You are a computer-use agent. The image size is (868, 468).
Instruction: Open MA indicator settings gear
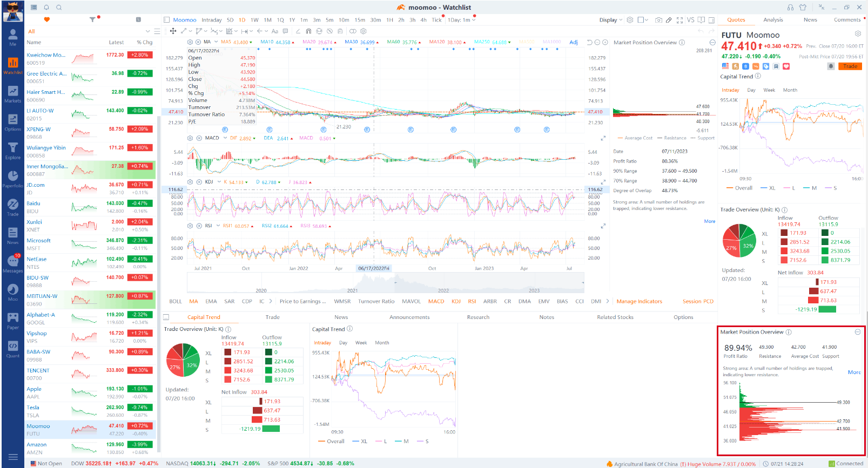[190, 42]
